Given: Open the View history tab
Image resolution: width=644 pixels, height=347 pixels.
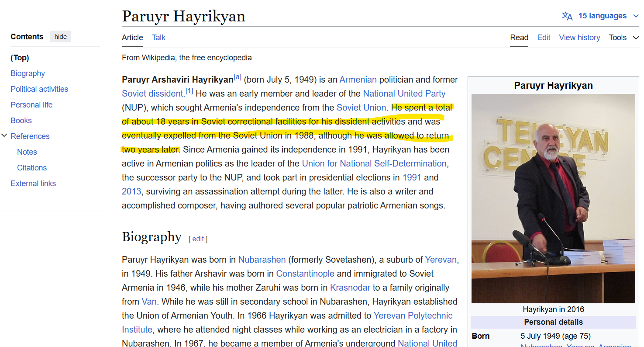Looking at the screenshot, I should [x=579, y=38].
